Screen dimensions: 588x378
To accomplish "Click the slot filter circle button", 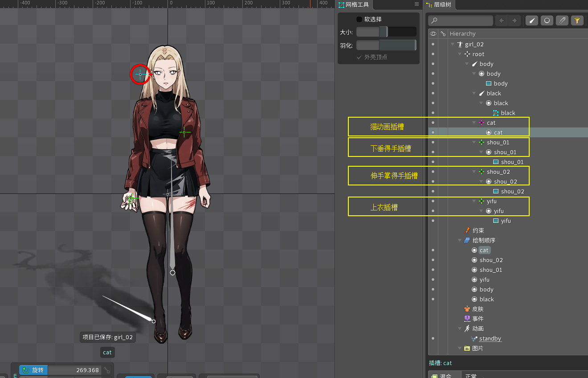I will pos(547,21).
